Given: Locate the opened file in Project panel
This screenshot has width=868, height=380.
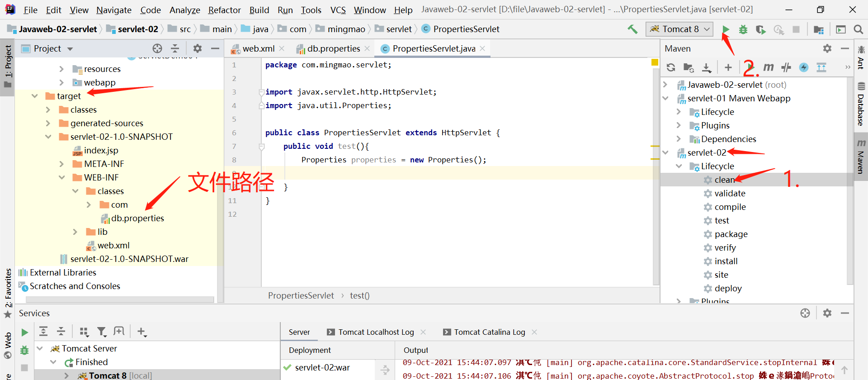Looking at the screenshot, I should (x=157, y=48).
